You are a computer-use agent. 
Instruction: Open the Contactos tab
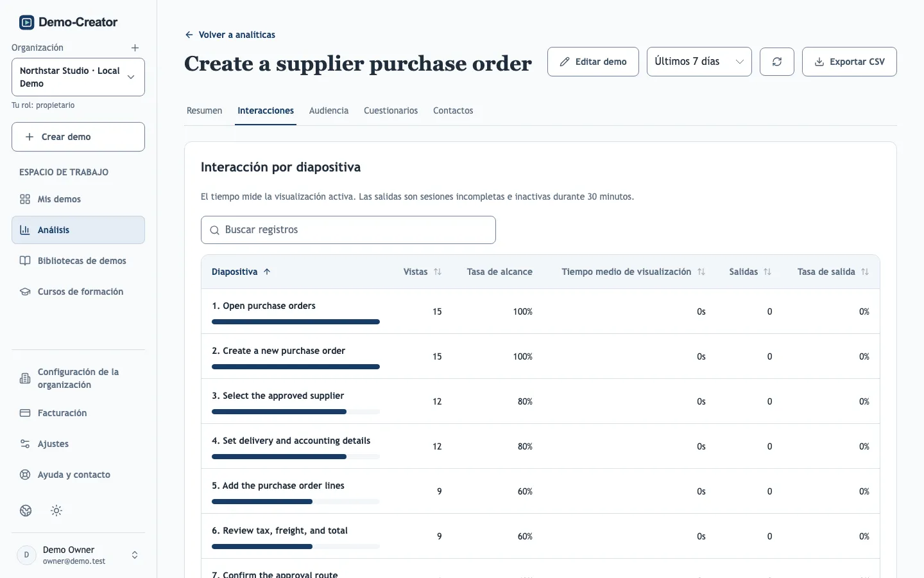click(453, 110)
